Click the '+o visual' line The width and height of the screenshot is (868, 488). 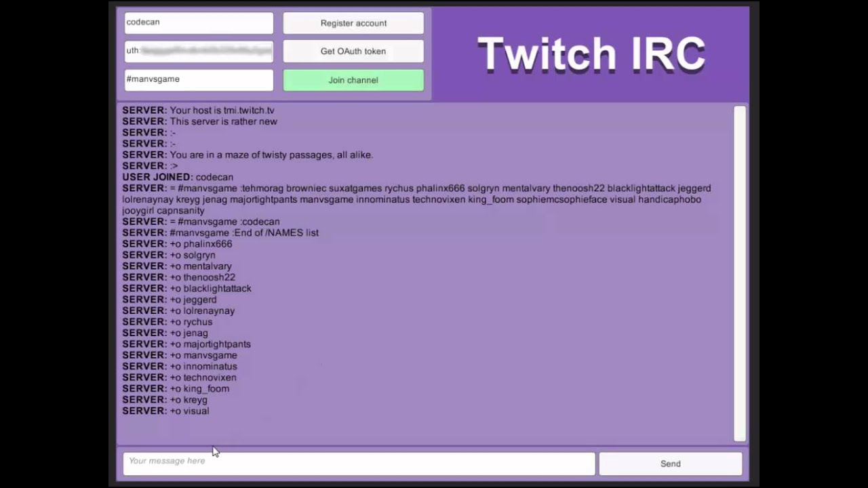point(165,411)
